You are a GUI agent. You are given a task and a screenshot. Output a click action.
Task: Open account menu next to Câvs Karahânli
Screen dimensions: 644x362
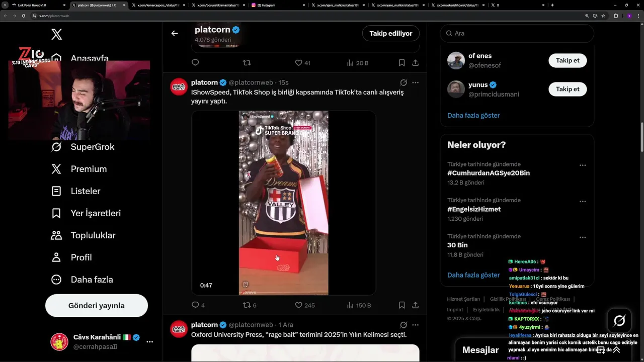pyautogui.click(x=149, y=342)
